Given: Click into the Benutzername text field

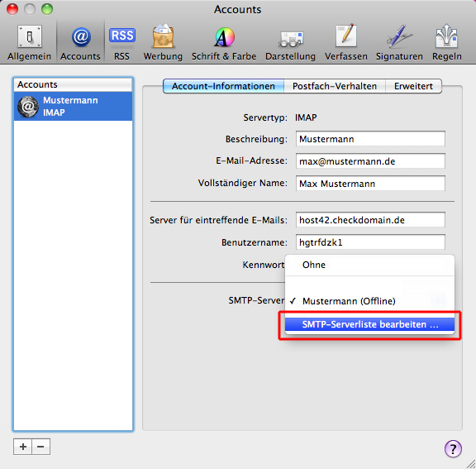Looking at the screenshot, I should (370, 242).
